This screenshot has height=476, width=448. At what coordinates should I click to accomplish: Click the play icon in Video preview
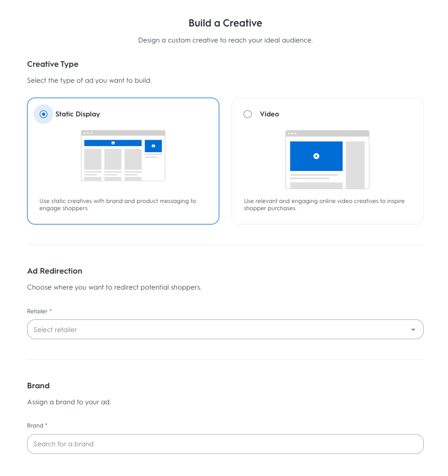tap(316, 156)
